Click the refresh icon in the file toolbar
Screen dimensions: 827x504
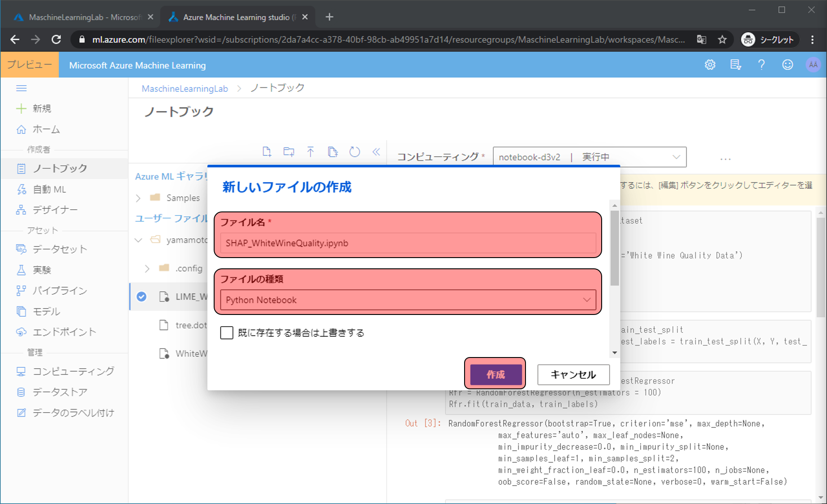pyautogui.click(x=354, y=152)
